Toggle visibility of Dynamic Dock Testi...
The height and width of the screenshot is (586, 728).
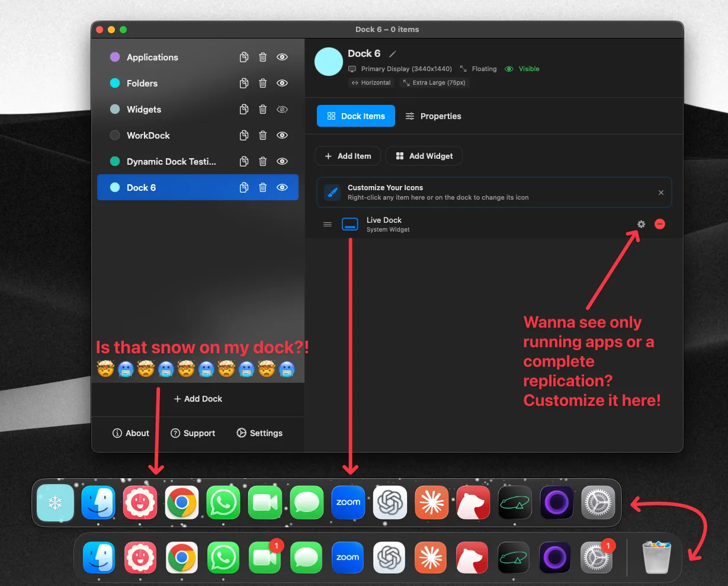(283, 162)
